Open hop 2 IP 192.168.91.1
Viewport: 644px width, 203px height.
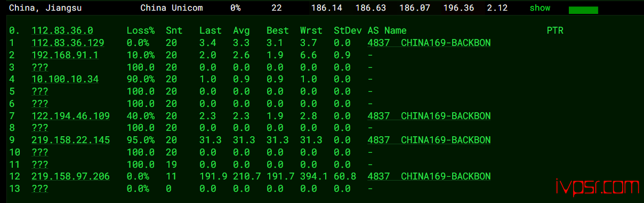tap(65, 55)
